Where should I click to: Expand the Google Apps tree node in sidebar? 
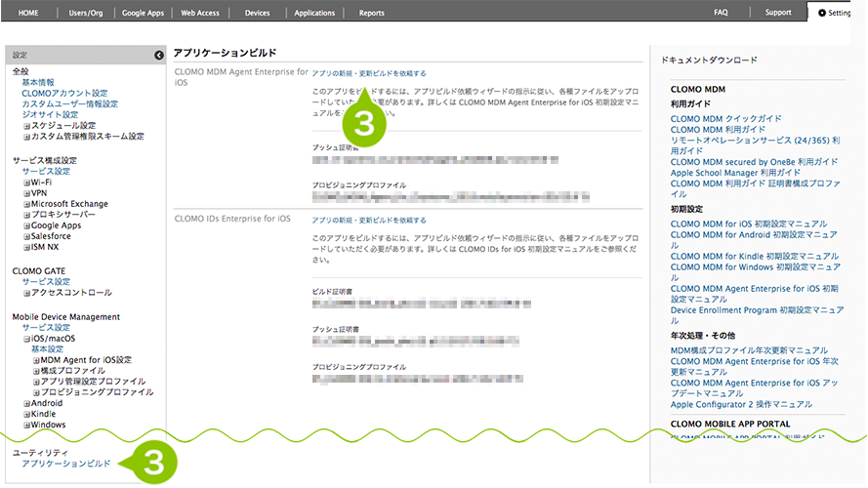[26, 225]
